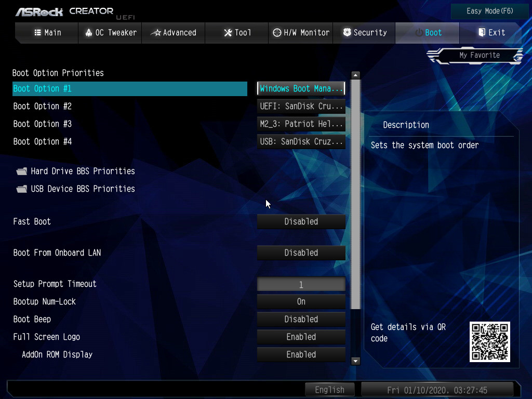Open Boot Option #1 Windows Boot Manager dropdown

pos(301,89)
